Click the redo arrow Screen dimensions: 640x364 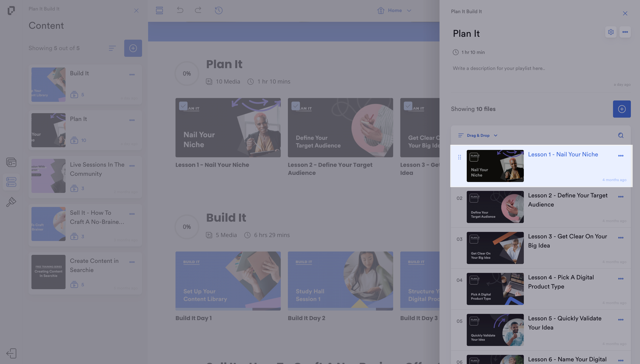(x=198, y=10)
